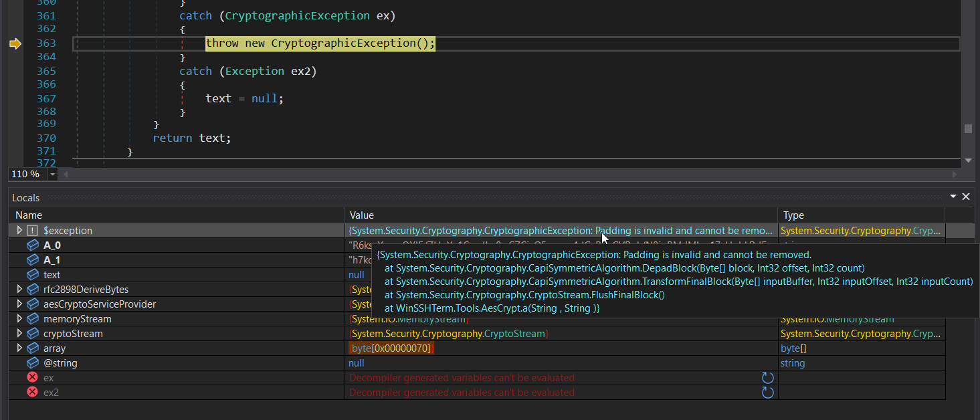Click the editor's vertical scrollbar down arrow
Viewport: 980px width, 420px height.
[968, 161]
